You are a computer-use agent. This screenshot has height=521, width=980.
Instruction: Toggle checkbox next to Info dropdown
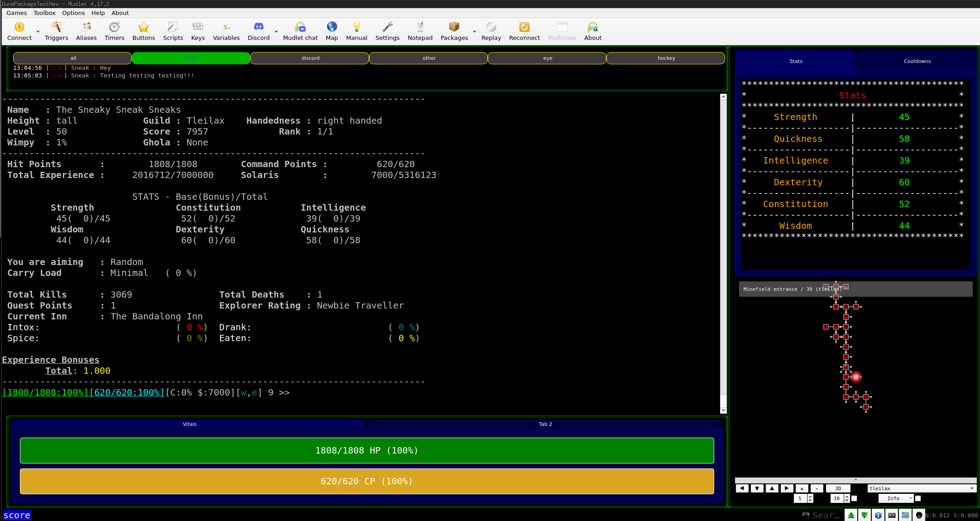(x=918, y=498)
